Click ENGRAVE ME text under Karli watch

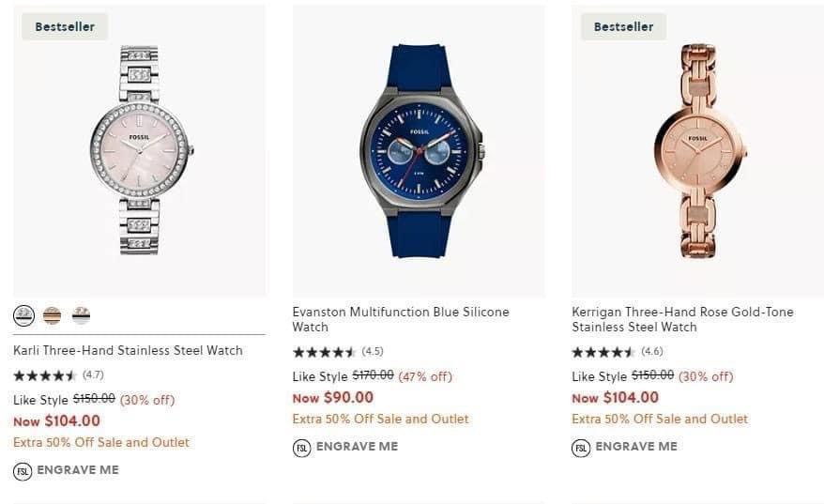pyautogui.click(x=77, y=470)
